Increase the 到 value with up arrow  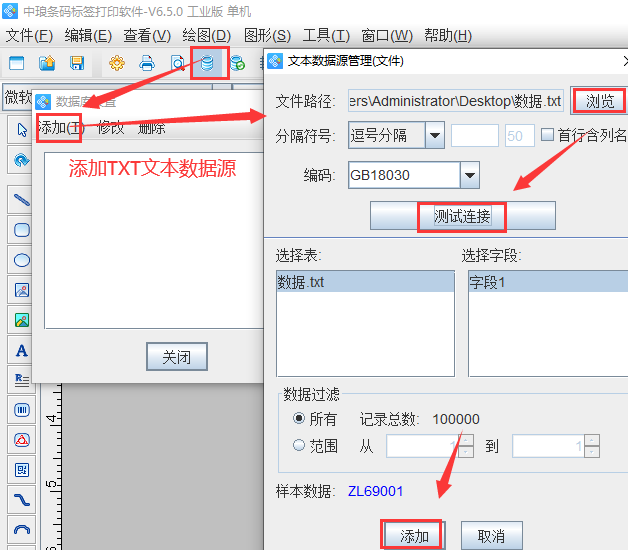click(592, 440)
